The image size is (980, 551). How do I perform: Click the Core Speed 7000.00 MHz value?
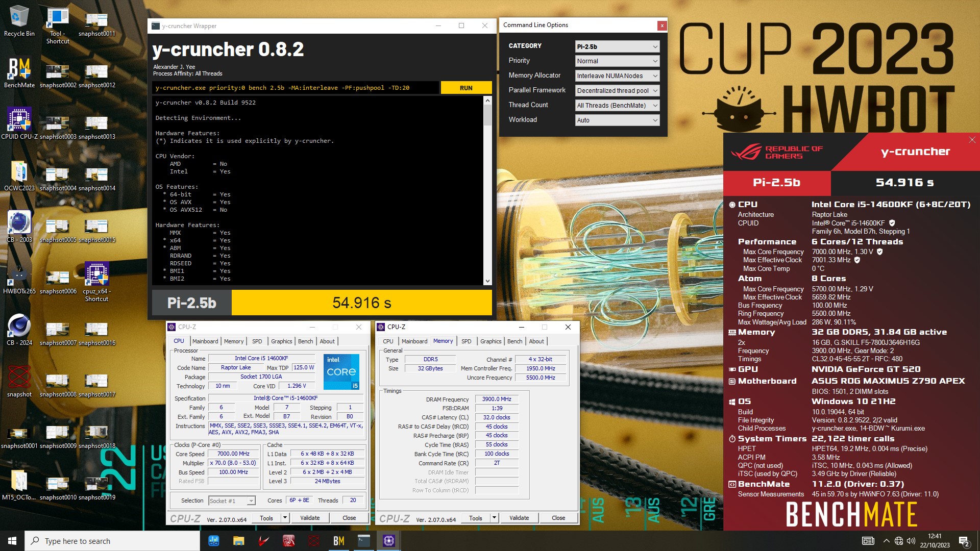click(x=234, y=454)
